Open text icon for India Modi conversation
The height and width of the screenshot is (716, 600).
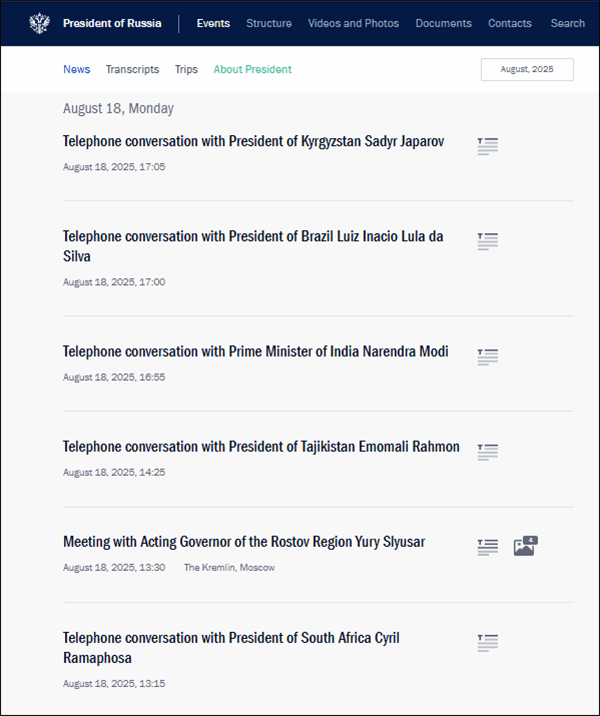tap(488, 356)
